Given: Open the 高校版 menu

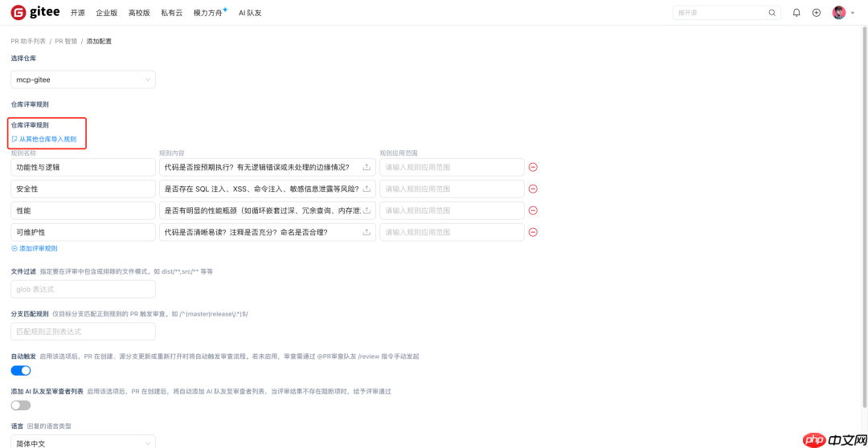Looking at the screenshot, I should 139,13.
